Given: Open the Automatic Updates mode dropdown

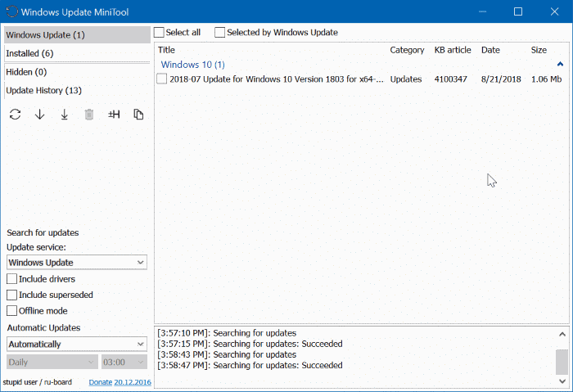Looking at the screenshot, I should tap(77, 345).
